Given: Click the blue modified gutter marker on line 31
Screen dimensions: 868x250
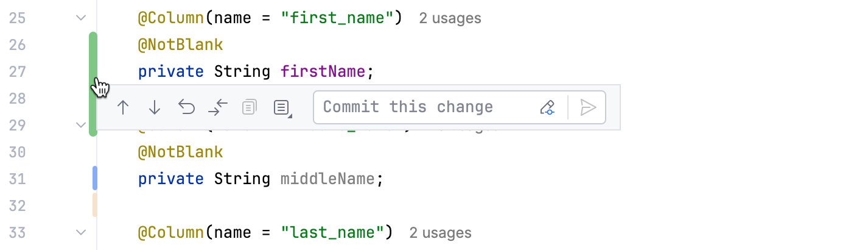Looking at the screenshot, I should pyautogui.click(x=95, y=178).
